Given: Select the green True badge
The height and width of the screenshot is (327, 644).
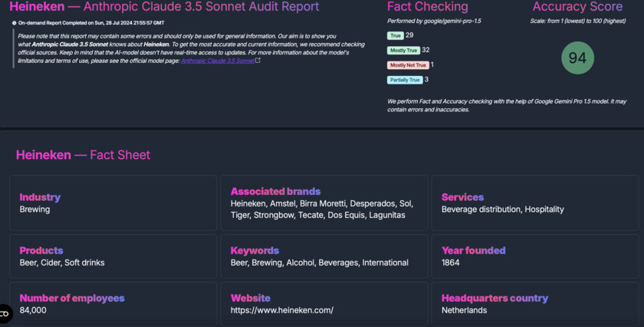Looking at the screenshot, I should tap(396, 36).
